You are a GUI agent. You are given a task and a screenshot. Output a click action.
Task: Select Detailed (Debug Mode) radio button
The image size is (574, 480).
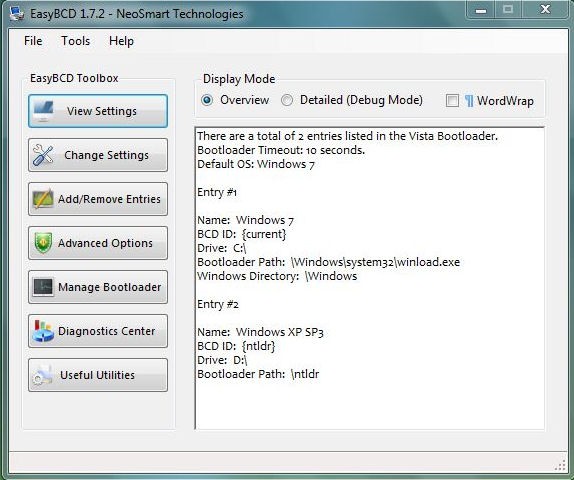tap(287, 100)
